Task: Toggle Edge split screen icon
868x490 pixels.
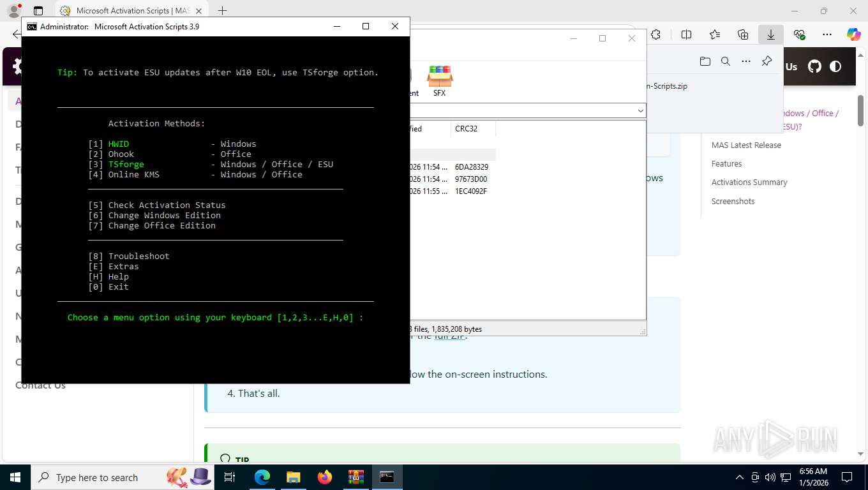Action: [x=686, y=34]
